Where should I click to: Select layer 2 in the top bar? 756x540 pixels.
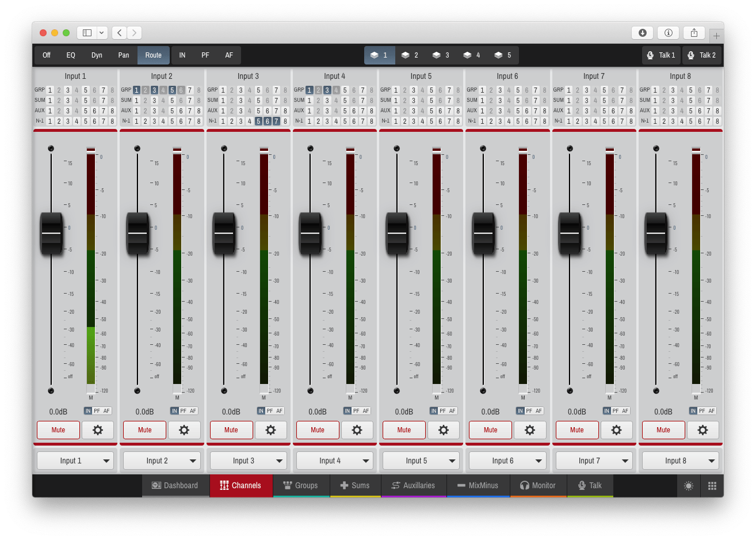(x=410, y=55)
